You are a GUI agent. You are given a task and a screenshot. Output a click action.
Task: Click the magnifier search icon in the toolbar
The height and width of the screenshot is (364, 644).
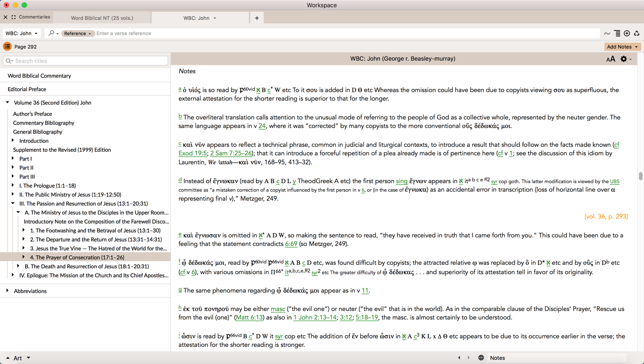click(51, 33)
